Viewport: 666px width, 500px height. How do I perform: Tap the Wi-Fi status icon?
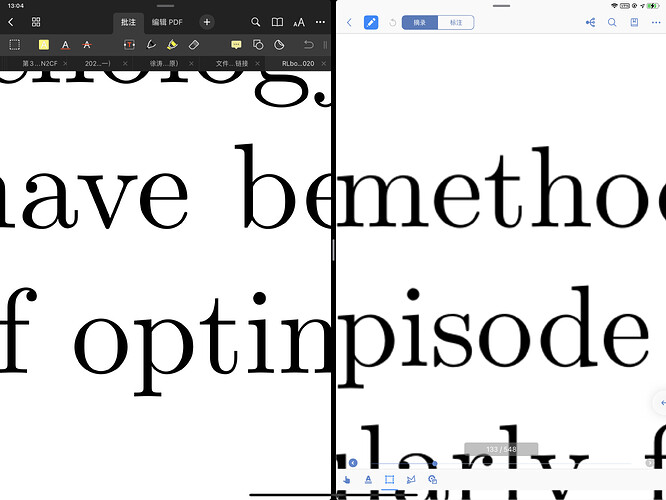coord(615,6)
